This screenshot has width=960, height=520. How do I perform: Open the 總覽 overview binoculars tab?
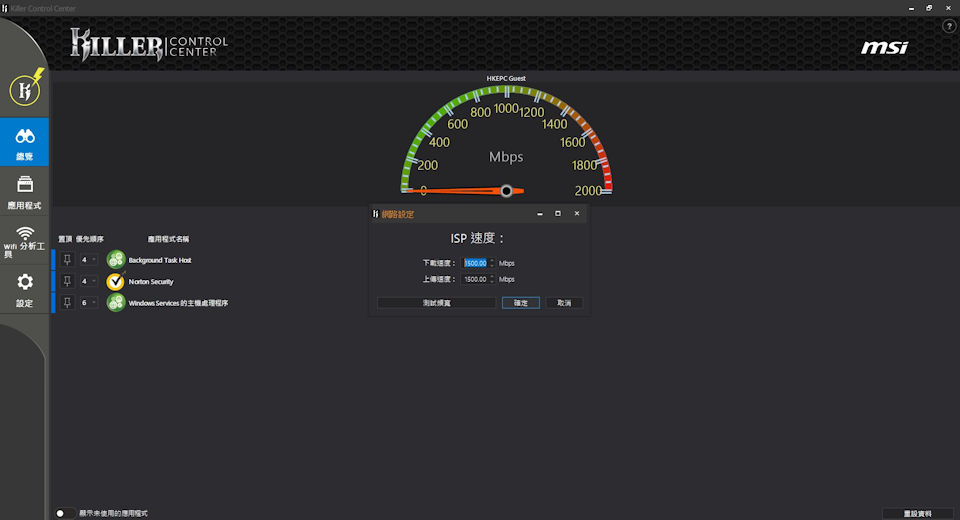(x=24, y=142)
